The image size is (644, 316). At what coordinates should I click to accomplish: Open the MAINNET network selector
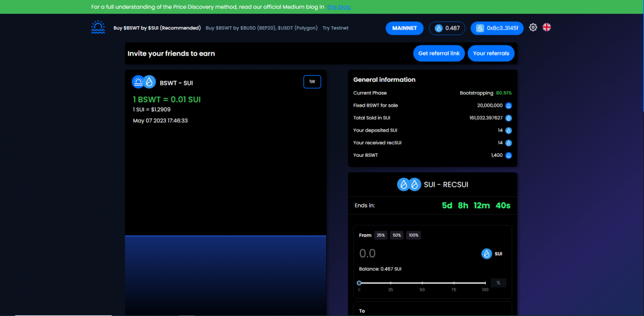pos(404,28)
